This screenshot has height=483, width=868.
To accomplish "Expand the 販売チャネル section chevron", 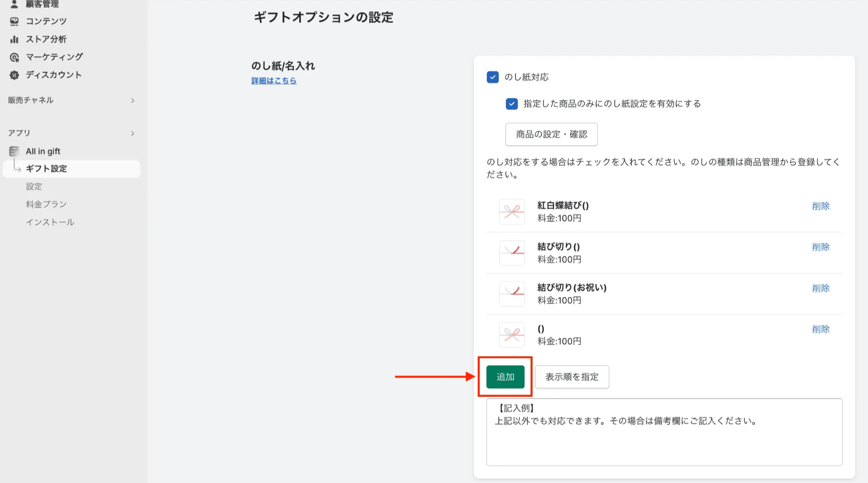I will [132, 100].
